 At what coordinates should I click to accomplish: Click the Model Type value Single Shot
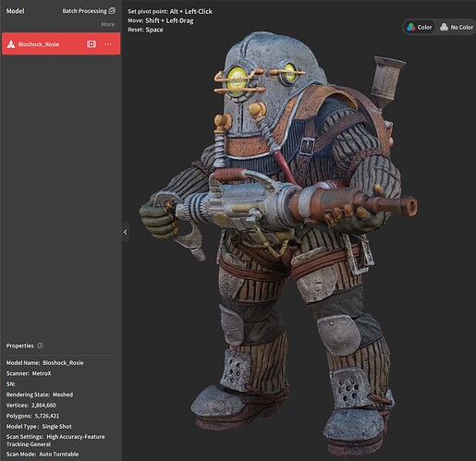tap(56, 427)
